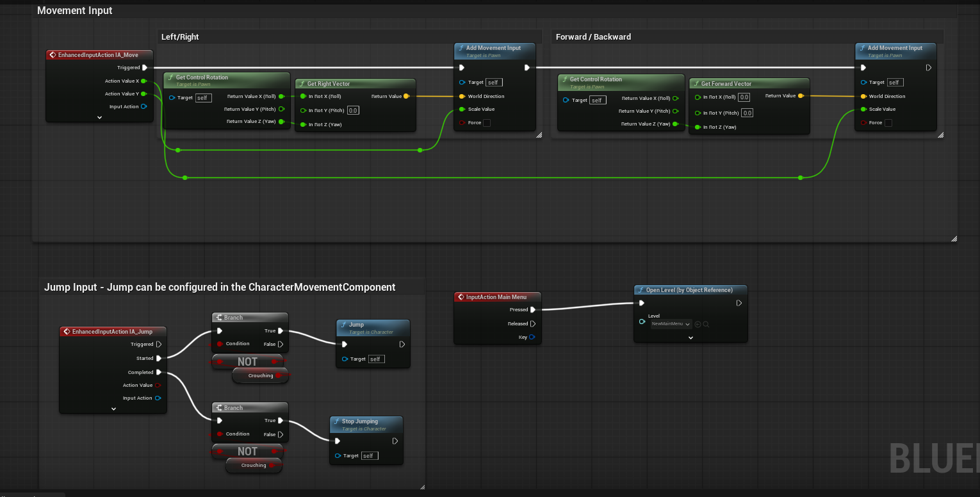Viewport: 980px width, 497px height.
Task: Click the Action Value Y pin on IA_Move
Action: point(143,94)
